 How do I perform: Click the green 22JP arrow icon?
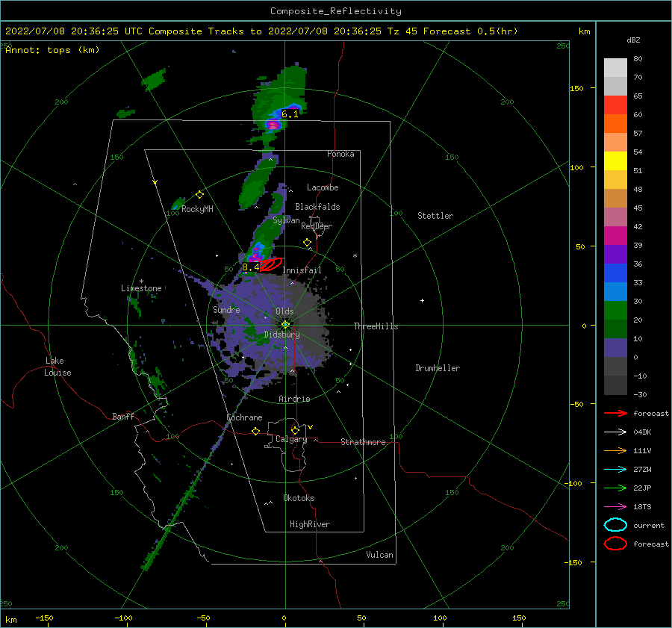point(615,488)
